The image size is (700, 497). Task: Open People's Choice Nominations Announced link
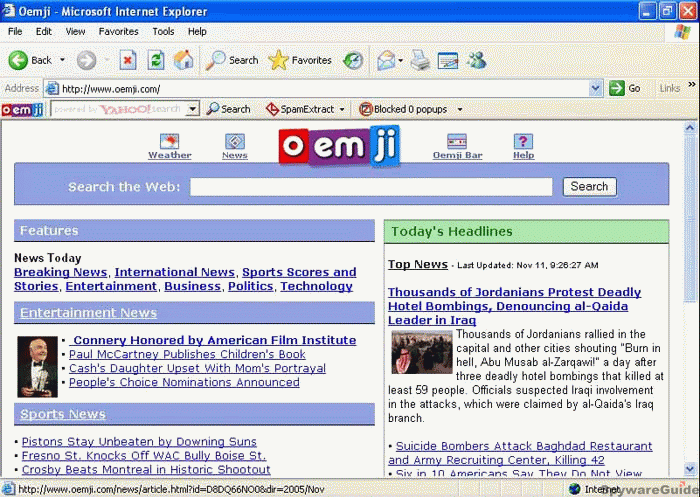(184, 382)
